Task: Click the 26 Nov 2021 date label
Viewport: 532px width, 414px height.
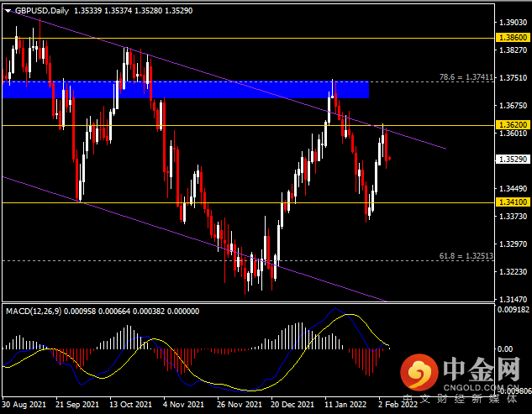Action: 240,405
